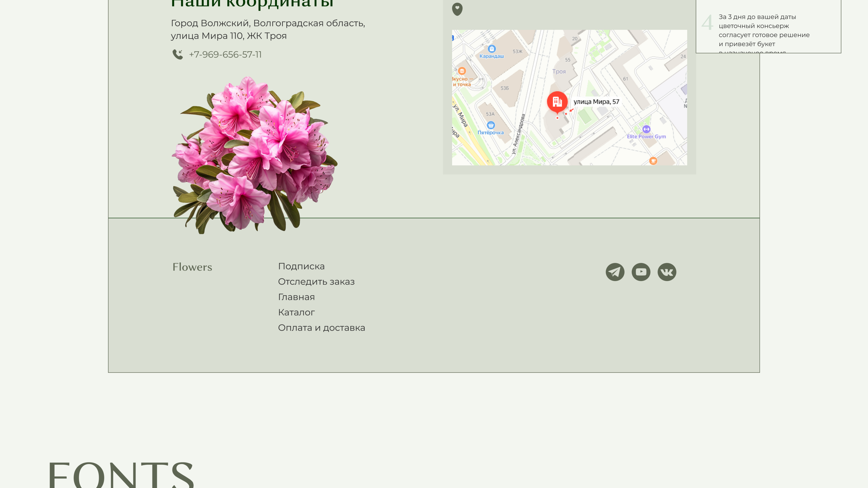The image size is (868, 488).
Task: Open the Подписка footer link
Action: 301,266
